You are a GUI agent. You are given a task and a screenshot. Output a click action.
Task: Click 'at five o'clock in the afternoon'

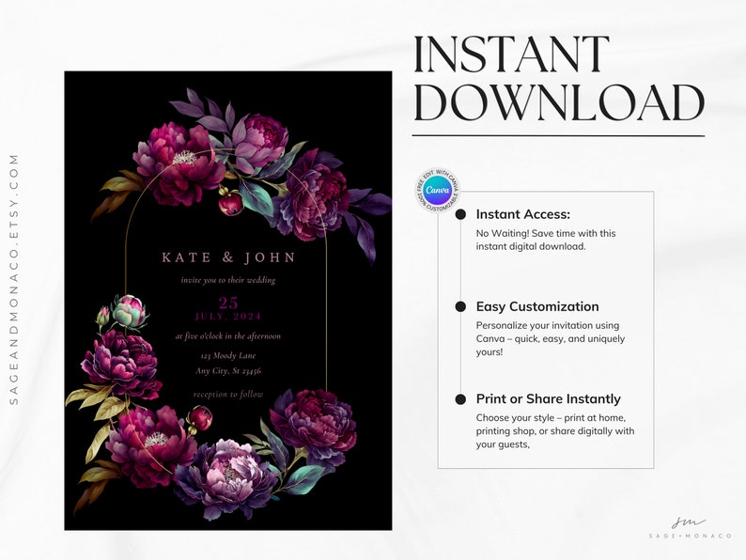[228, 336]
